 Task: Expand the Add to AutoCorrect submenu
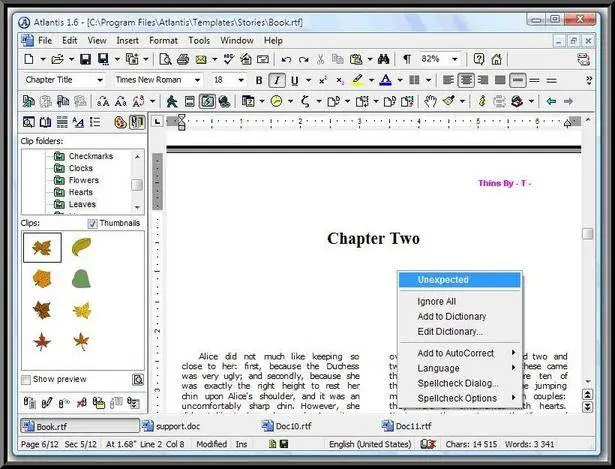(x=460, y=353)
